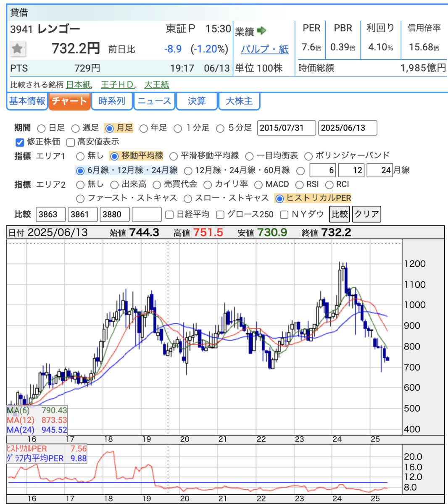Click the 信用倍率 15.68倍 value
The width and height of the screenshot is (448, 504).
(424, 47)
